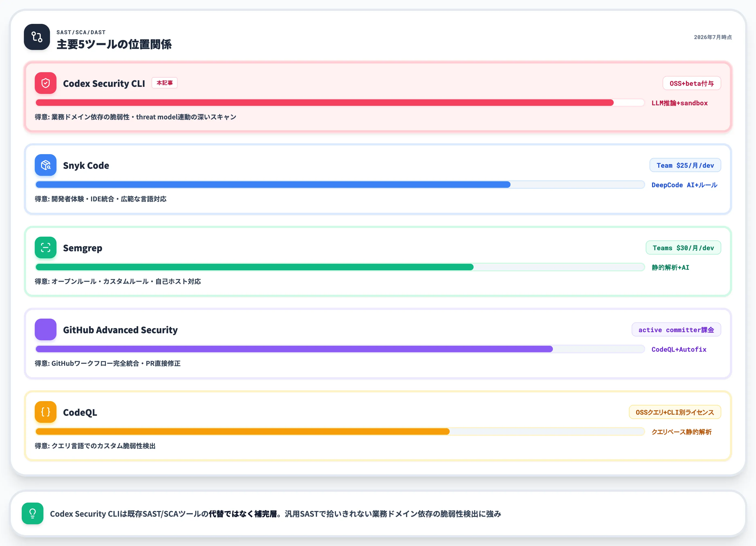Image resolution: width=756 pixels, height=546 pixels.
Task: Click the LLM推論+sandbox label
Action: tap(680, 103)
